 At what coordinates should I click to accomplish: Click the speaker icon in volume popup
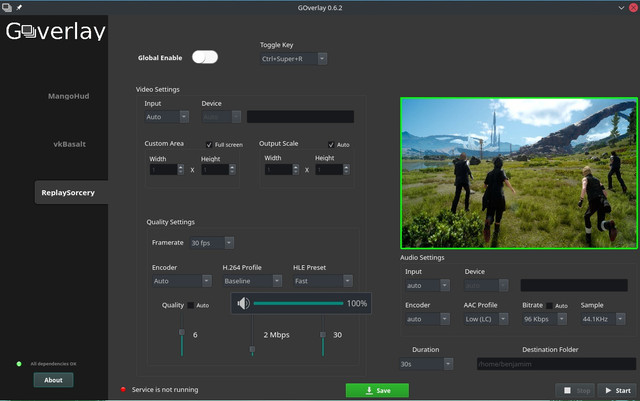(x=243, y=303)
